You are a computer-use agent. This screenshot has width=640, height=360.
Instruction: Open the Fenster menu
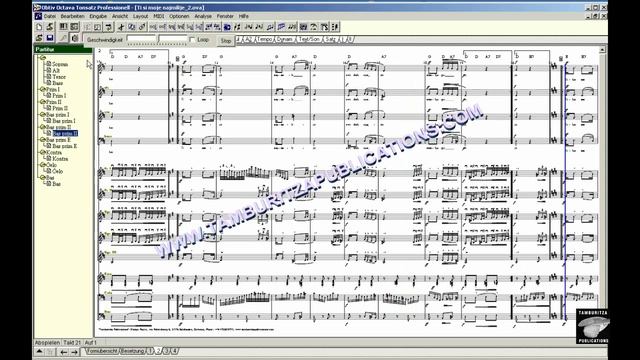225,16
